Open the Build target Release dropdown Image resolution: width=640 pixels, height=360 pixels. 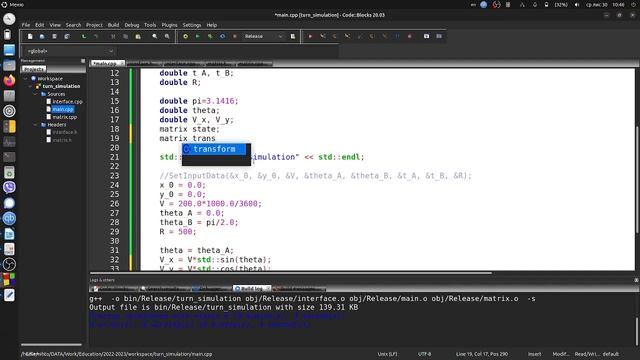coord(263,36)
